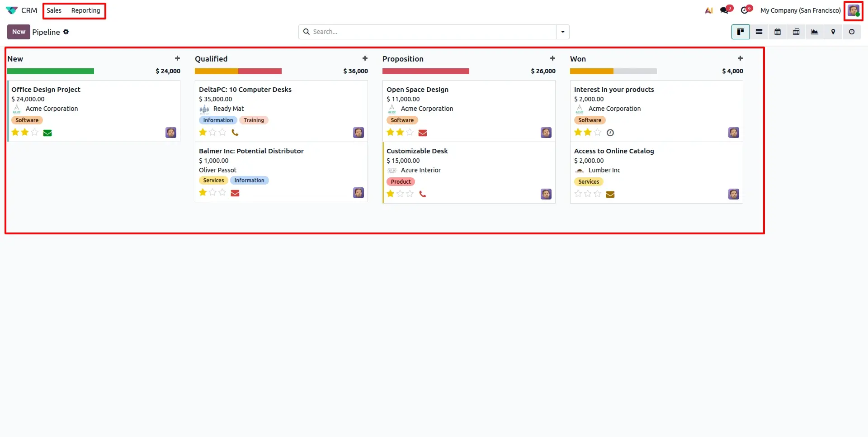Filter by red progress bar in Proposition column
Image resolution: width=868 pixels, height=437 pixels.
pos(426,71)
